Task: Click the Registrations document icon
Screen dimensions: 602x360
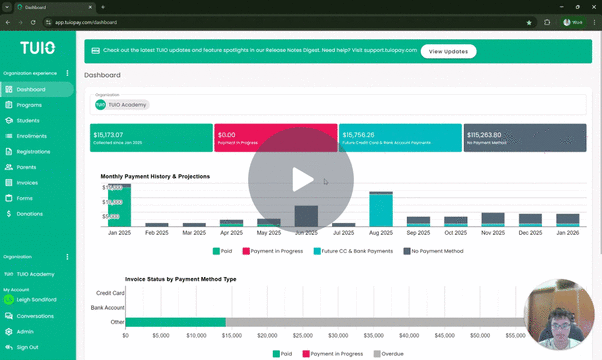Action: (x=9, y=152)
